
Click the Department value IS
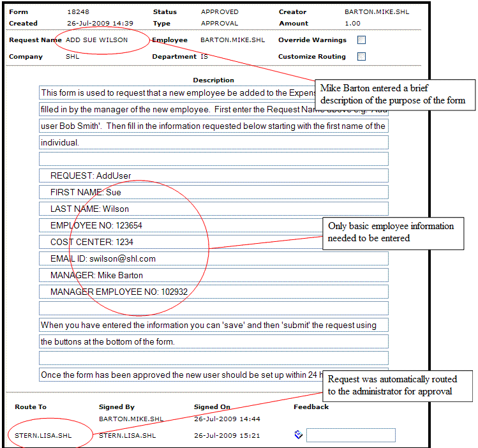[x=204, y=56]
